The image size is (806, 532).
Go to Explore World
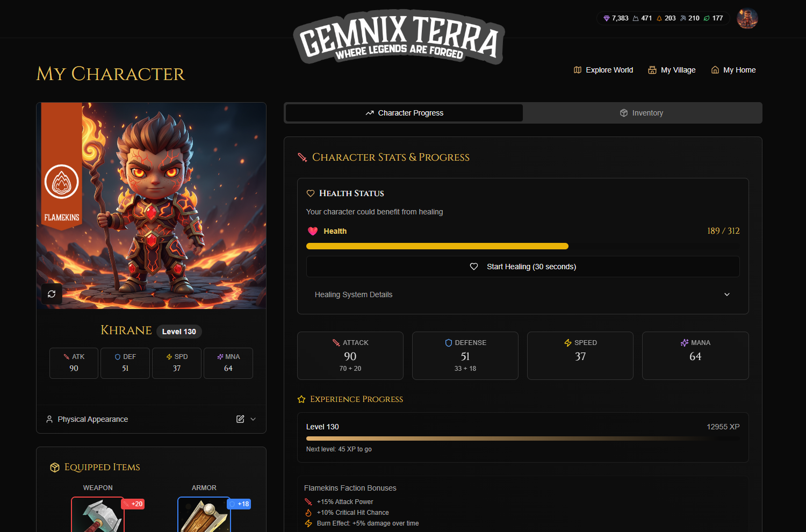(x=603, y=70)
